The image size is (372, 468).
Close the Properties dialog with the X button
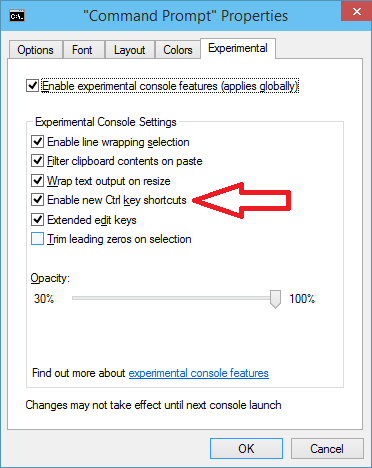[357, 12]
